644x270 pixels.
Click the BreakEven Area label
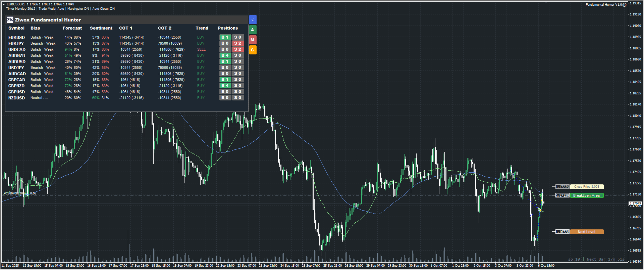pyautogui.click(x=586, y=195)
